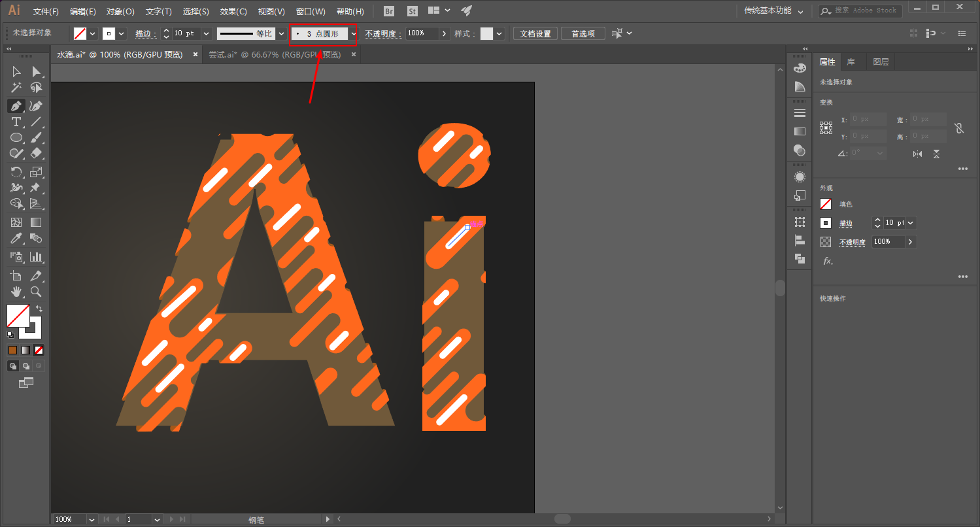
Task: Choose the Line Segment tool
Action: pos(36,122)
